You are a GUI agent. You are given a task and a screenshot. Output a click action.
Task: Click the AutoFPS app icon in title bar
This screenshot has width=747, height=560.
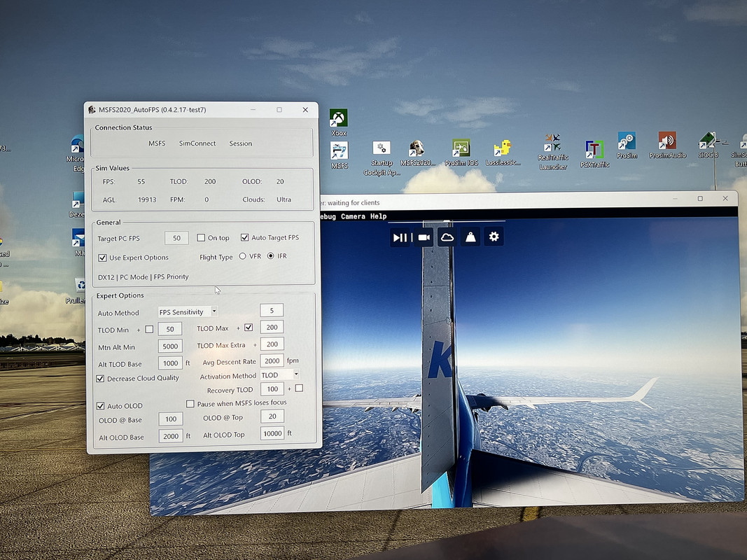pyautogui.click(x=92, y=109)
